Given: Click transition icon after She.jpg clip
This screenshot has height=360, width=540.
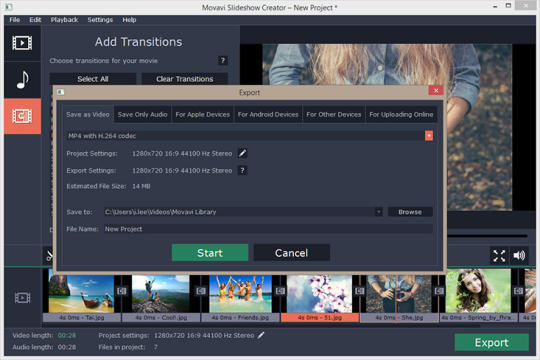Looking at the screenshot, I should coord(439,291).
